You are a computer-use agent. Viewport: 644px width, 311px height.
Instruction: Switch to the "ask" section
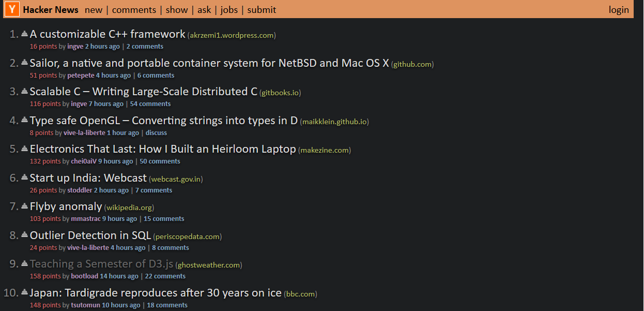click(204, 9)
